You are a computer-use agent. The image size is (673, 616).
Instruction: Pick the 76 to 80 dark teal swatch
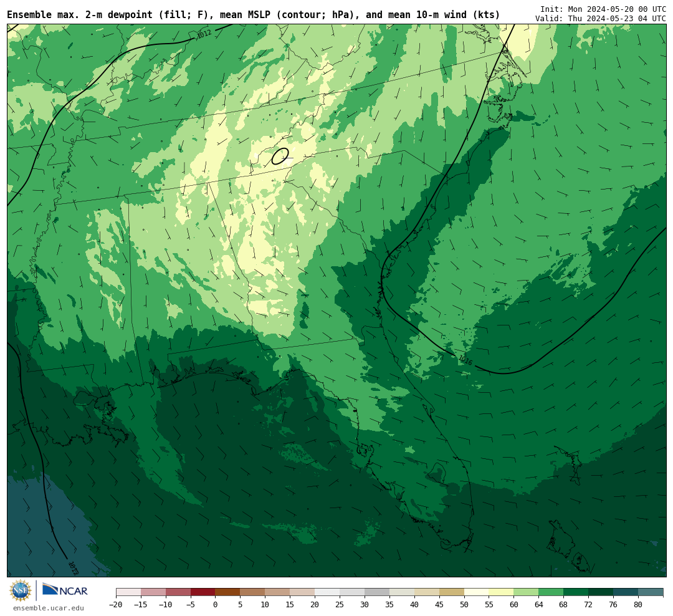[x=626, y=592]
